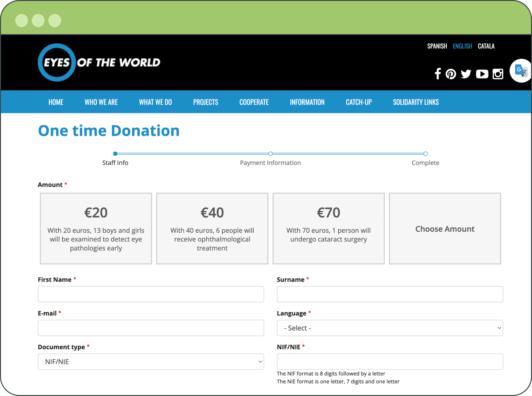Switch site language to Catala
Viewport: 532px width, 396px height.
coord(486,46)
